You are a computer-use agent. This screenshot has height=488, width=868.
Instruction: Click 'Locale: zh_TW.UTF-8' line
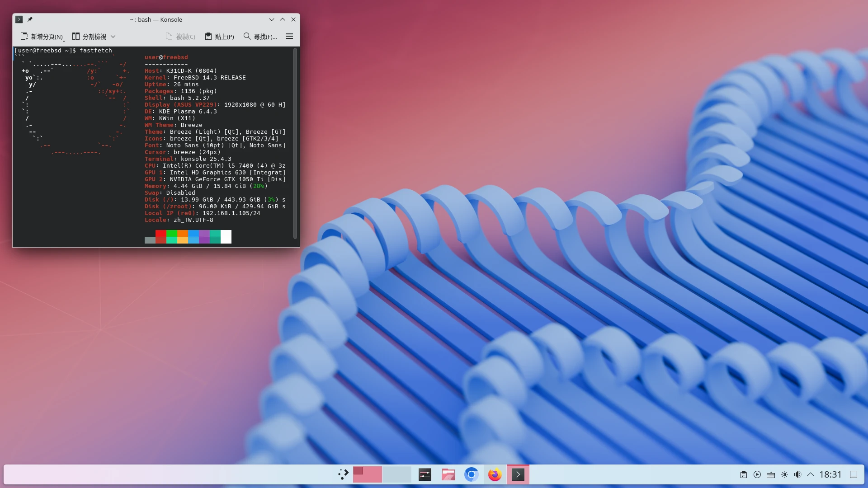(179, 220)
